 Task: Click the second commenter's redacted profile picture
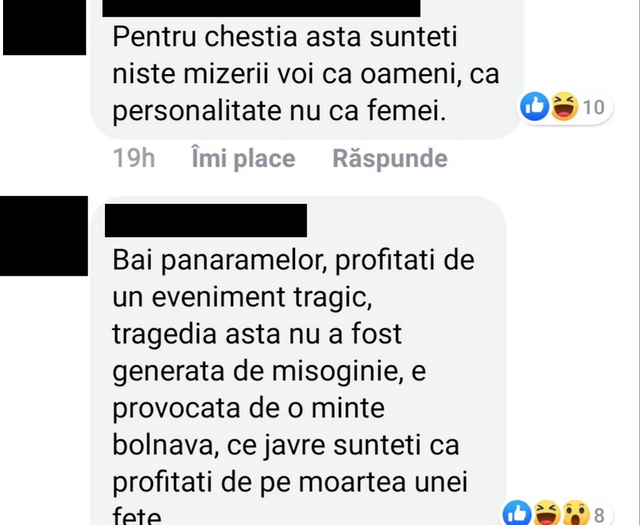(x=44, y=236)
